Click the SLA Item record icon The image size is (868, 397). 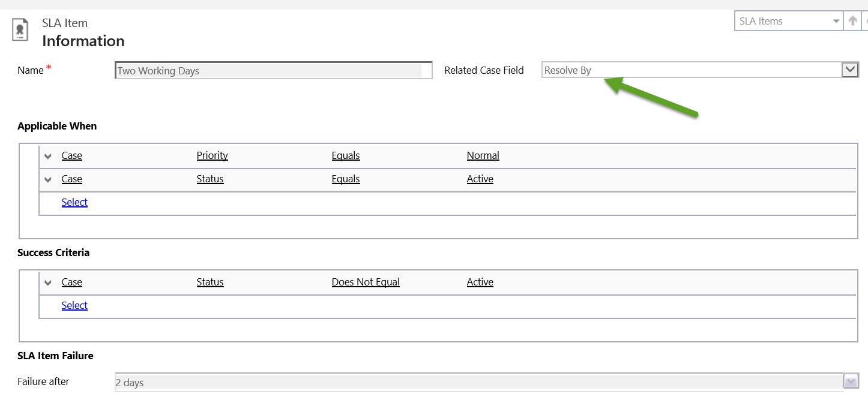tap(20, 29)
